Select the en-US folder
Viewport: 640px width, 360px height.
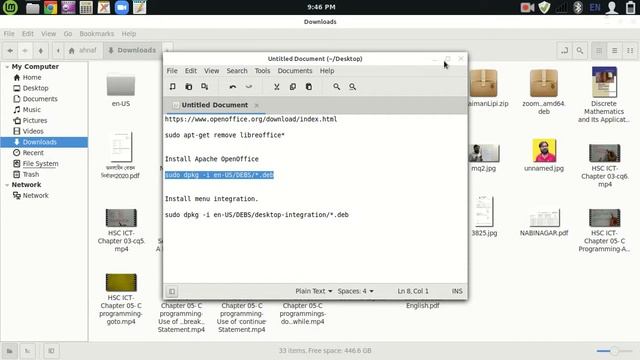coord(121,91)
